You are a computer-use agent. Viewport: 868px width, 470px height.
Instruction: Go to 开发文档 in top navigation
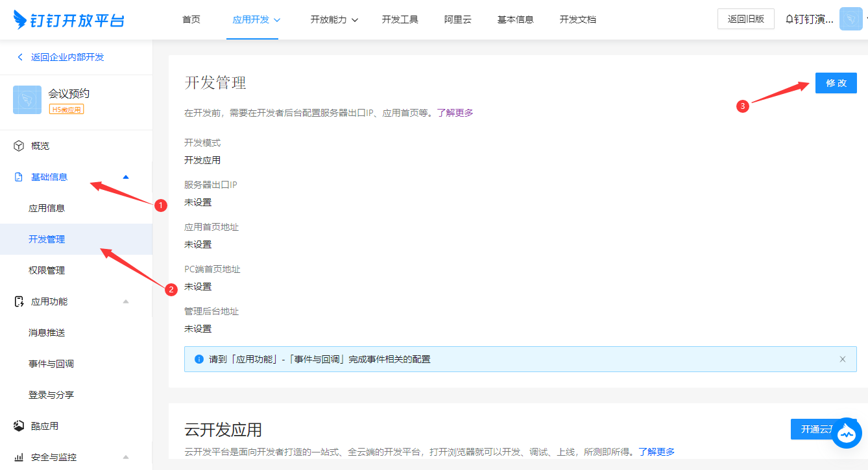(577, 19)
